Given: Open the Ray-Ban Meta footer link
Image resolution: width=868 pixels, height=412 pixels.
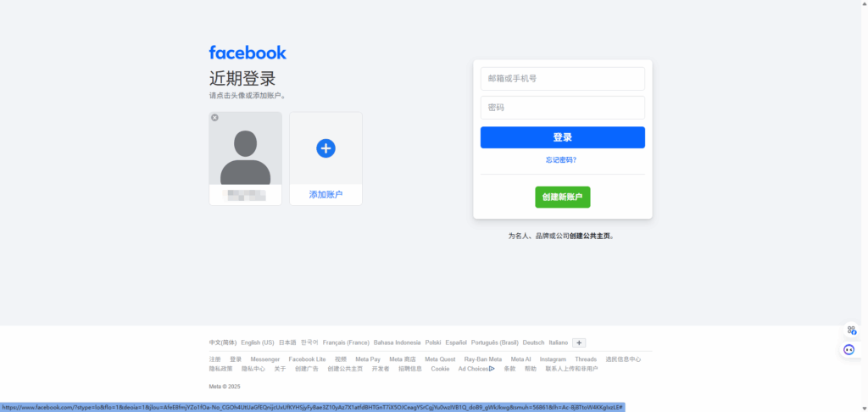Looking at the screenshot, I should click(483, 359).
